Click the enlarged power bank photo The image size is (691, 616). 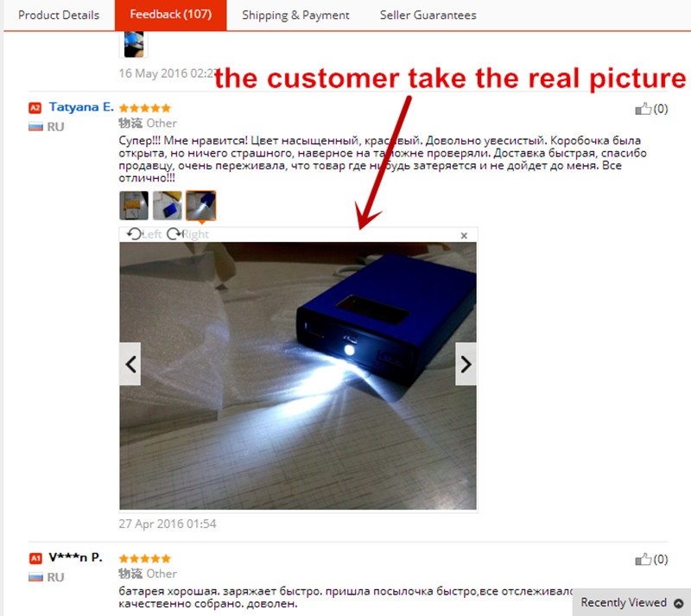pyautogui.click(x=298, y=376)
